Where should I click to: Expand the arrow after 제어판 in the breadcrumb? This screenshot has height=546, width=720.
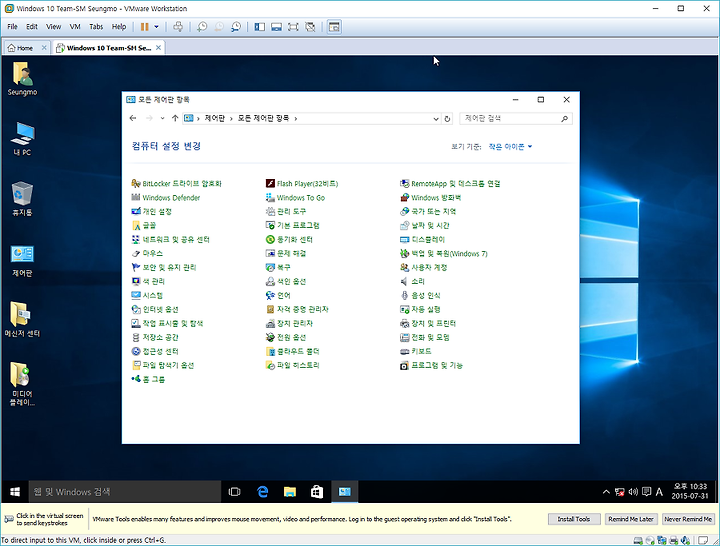click(x=231, y=118)
